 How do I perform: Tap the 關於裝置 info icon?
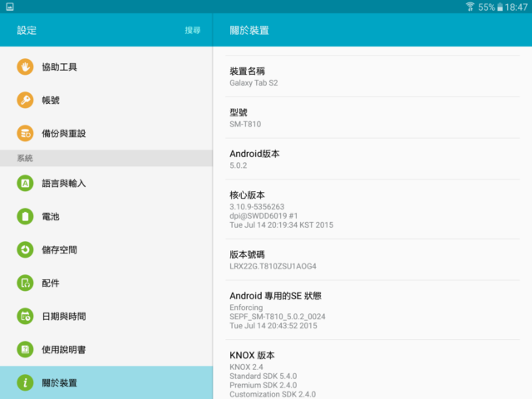[25, 382]
